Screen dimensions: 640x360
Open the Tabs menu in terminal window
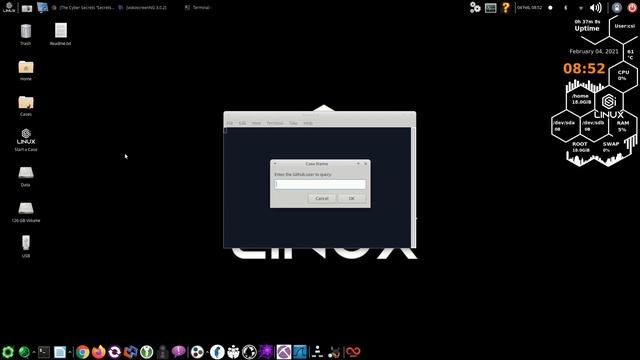[293, 123]
